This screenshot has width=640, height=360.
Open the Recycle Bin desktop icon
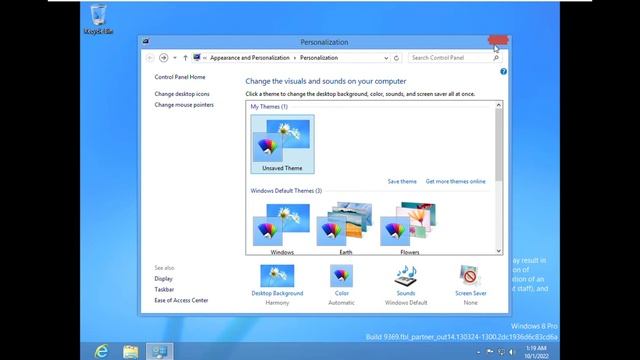98,19
